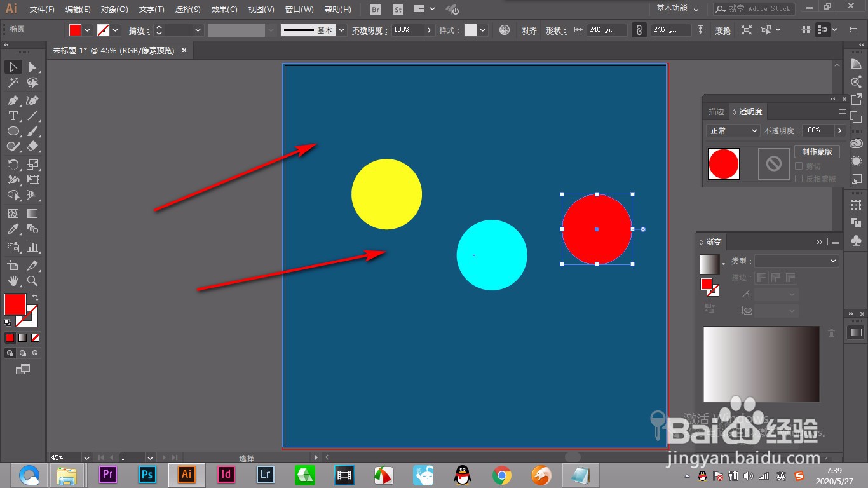Choose the Lasso tool

tap(32, 83)
